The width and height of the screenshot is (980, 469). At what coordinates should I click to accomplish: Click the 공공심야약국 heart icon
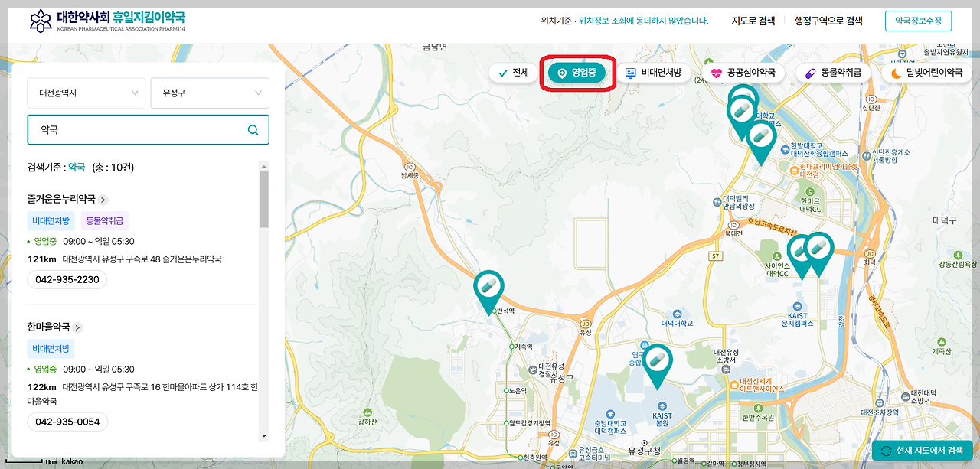click(x=717, y=72)
